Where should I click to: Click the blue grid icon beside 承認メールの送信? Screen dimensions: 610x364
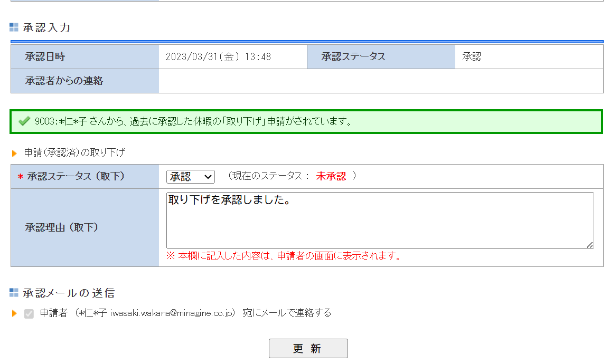(14, 293)
